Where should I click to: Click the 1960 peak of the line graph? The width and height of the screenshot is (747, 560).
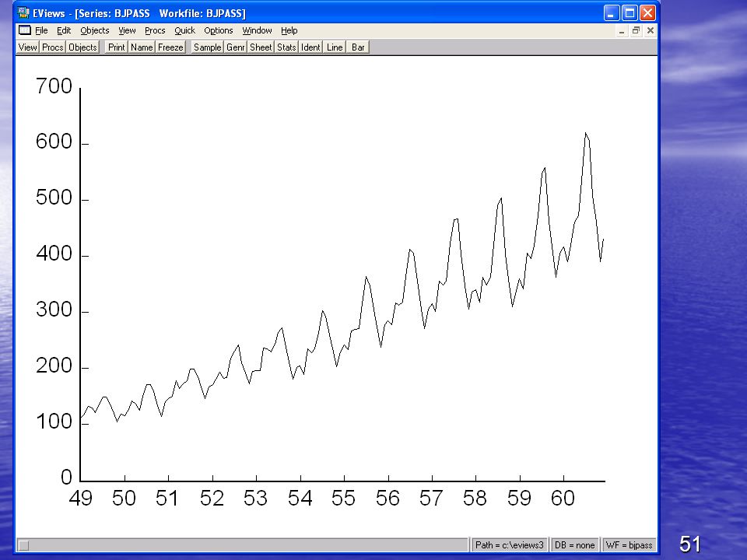[x=586, y=133]
